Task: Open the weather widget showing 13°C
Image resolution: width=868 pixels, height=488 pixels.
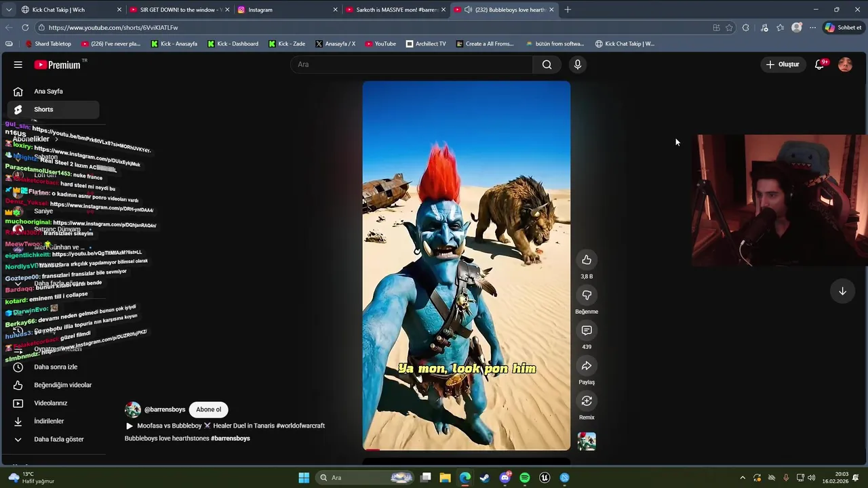Action: [x=30, y=478]
